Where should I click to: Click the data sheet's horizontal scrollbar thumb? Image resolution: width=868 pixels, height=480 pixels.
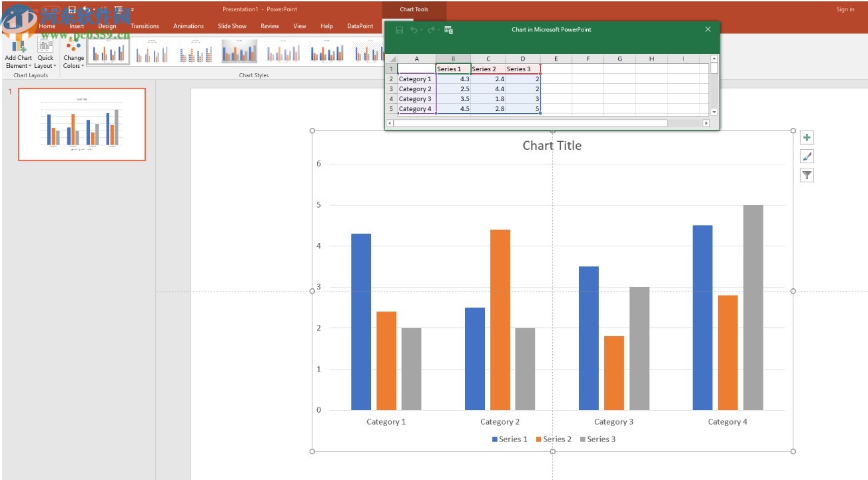coord(530,123)
